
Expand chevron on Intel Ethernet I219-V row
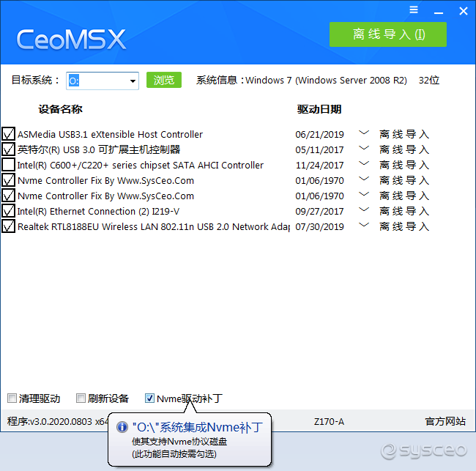pos(364,209)
